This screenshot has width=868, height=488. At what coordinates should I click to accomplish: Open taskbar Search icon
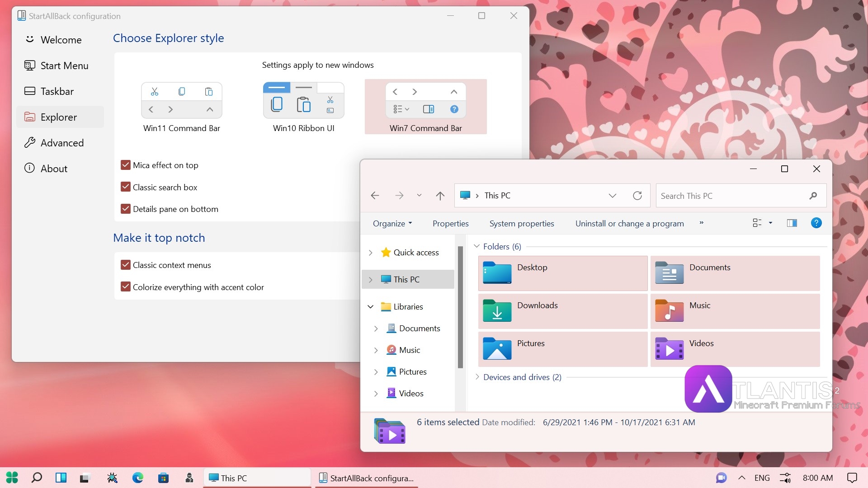coord(37,478)
